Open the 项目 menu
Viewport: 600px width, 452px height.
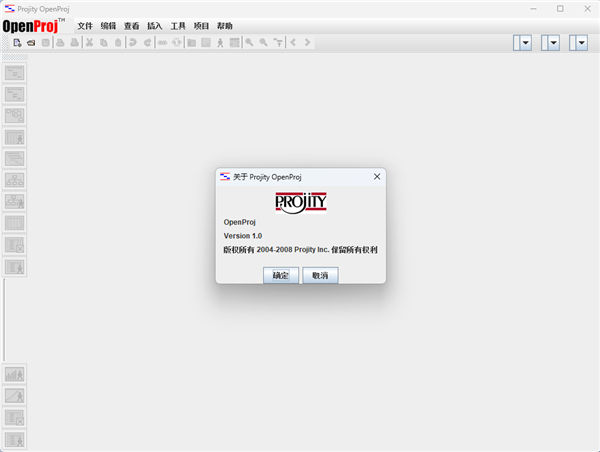(201, 26)
